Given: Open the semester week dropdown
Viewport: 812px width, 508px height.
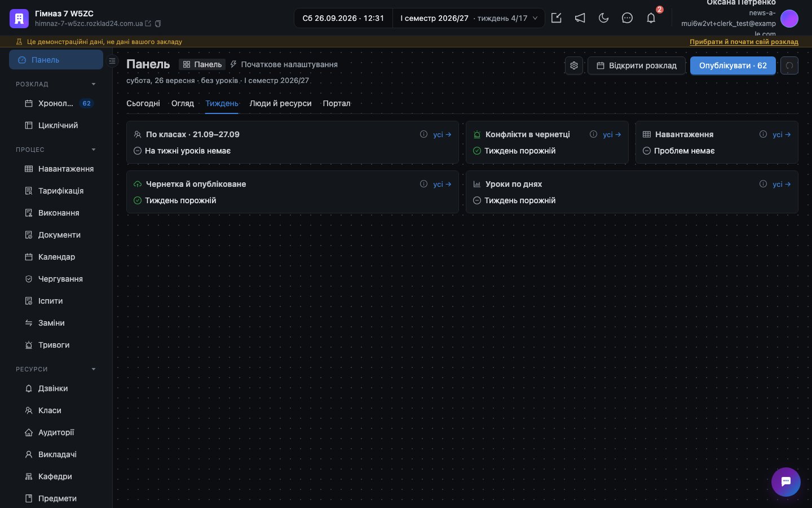Looking at the screenshot, I should 469,18.
